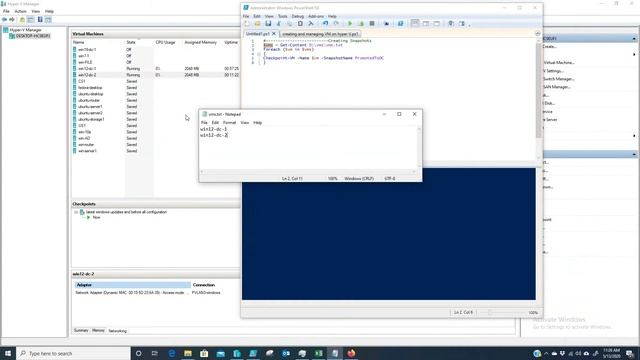Open Action menu in Hyper-V Manager
Image resolution: width=640 pixels, height=360 pixels.
20,11
